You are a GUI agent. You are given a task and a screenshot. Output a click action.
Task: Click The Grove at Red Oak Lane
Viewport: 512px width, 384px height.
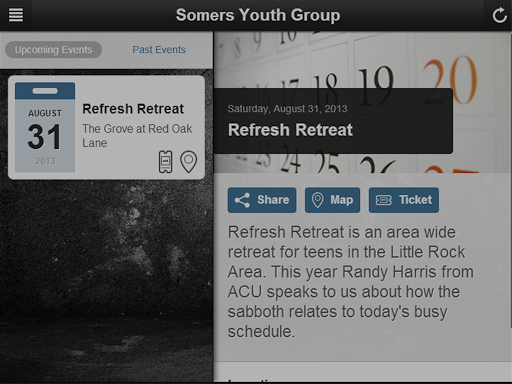click(x=137, y=136)
